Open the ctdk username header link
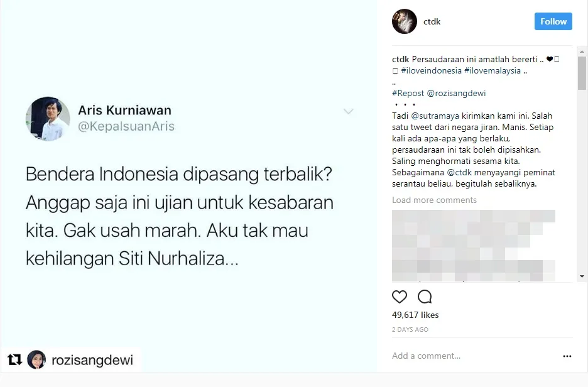The width and height of the screenshot is (588, 387). [x=432, y=22]
